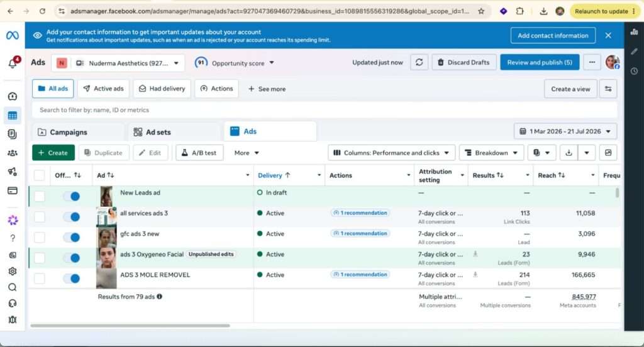Click the search filter input field
Image resolution: width=644 pixels, height=347 pixels.
tap(325, 110)
